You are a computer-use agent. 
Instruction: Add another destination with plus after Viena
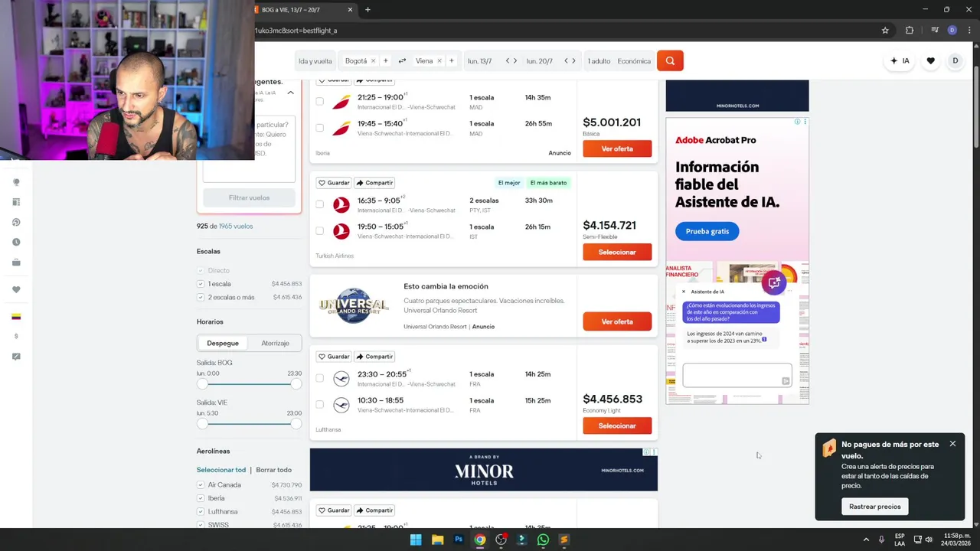click(x=452, y=61)
